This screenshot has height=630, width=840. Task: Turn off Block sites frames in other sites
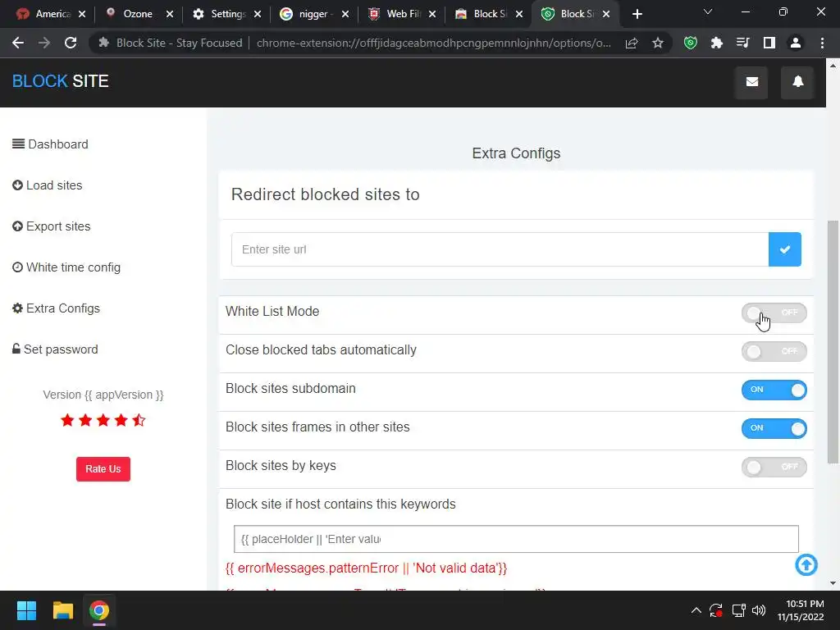click(774, 428)
